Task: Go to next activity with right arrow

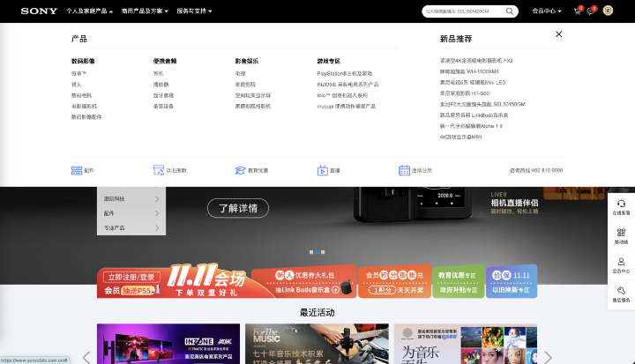Action: (x=548, y=358)
